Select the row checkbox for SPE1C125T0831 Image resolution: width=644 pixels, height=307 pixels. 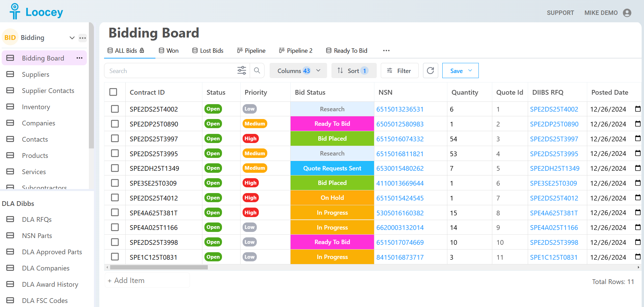click(115, 257)
